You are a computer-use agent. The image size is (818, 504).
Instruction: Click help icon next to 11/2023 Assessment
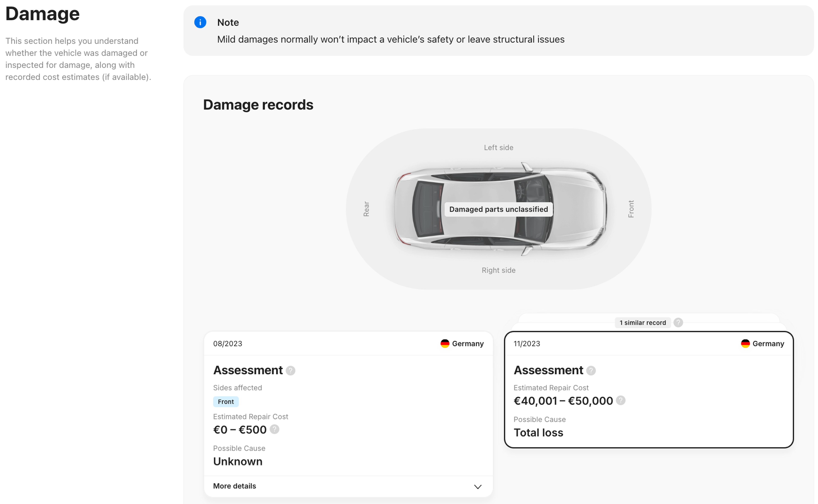click(x=591, y=371)
